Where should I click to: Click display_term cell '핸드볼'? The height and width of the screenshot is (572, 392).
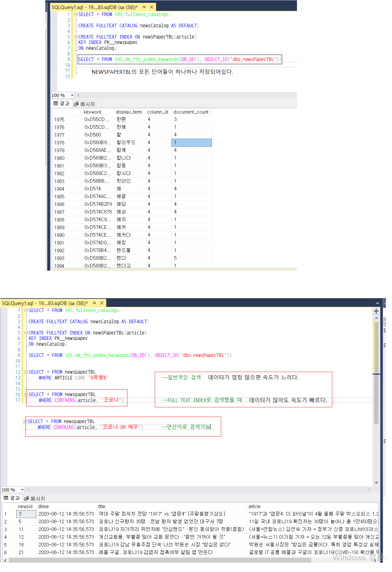tap(130, 250)
